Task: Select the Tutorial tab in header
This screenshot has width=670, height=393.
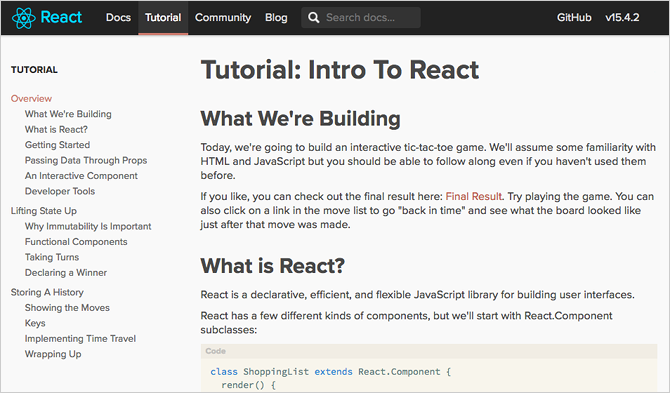Action: pyautogui.click(x=163, y=18)
